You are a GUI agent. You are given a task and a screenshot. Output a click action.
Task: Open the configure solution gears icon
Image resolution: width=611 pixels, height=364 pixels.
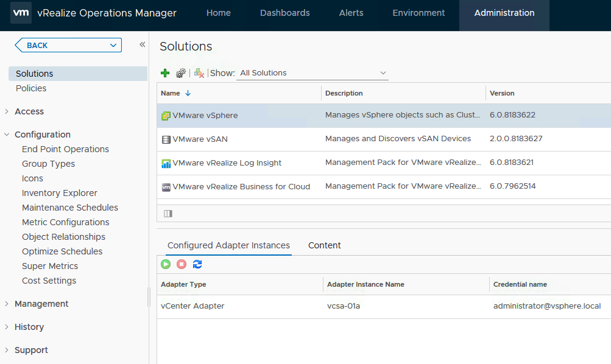click(x=180, y=72)
